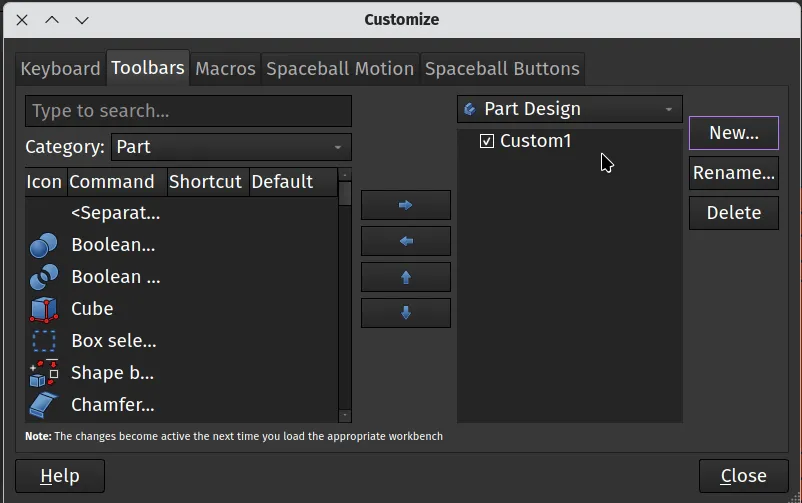802x503 pixels.
Task: Sort by the Shortcut column header
Action: pos(209,182)
